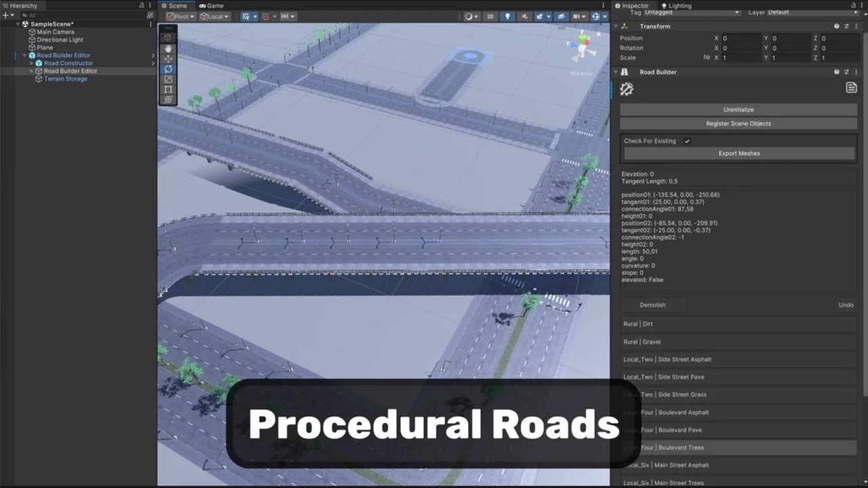The image size is (868, 488).
Task: Select the Rect transform tool
Action: [168, 89]
